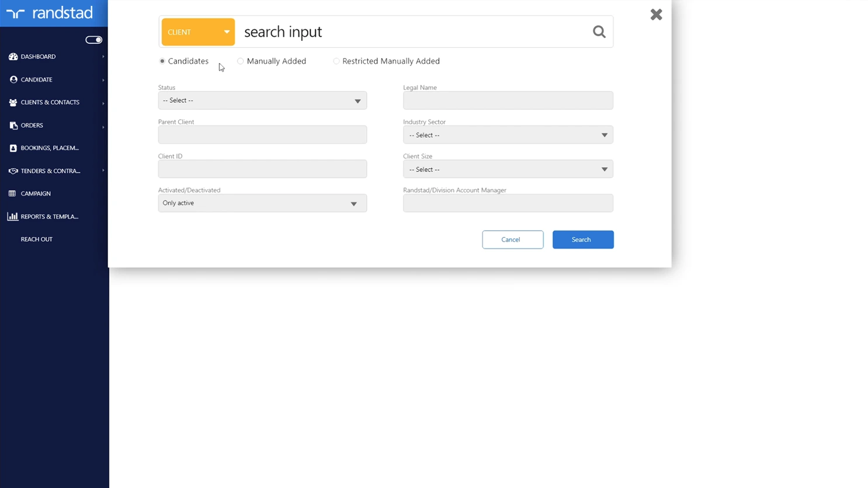The height and width of the screenshot is (488, 868).
Task: Expand the Status select dropdown
Action: (262, 100)
